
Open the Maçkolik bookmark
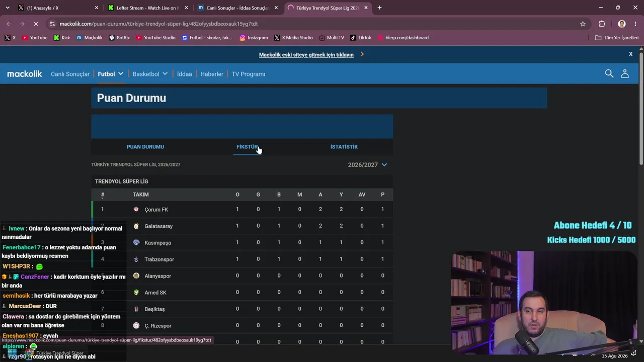89,38
